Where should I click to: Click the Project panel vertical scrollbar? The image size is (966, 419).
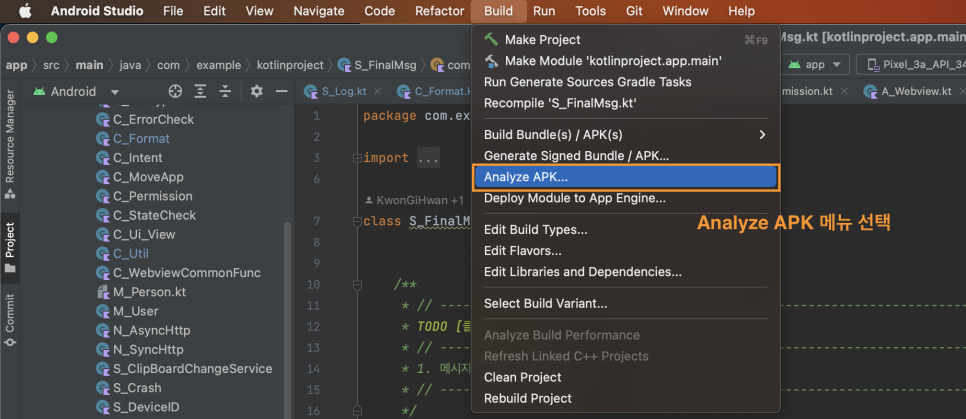click(x=288, y=320)
